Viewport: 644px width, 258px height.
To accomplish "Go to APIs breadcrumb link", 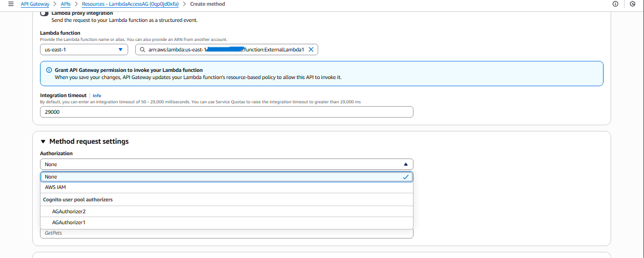I will pos(66,4).
